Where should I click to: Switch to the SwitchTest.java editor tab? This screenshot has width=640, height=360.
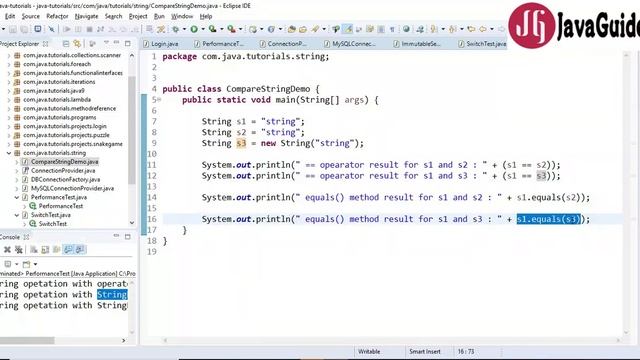click(482, 44)
